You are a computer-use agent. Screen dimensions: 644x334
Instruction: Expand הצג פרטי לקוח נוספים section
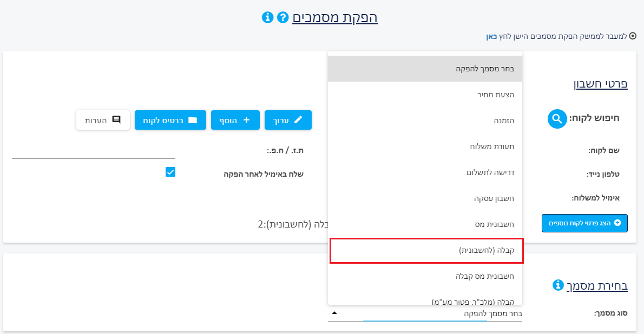coord(584,223)
